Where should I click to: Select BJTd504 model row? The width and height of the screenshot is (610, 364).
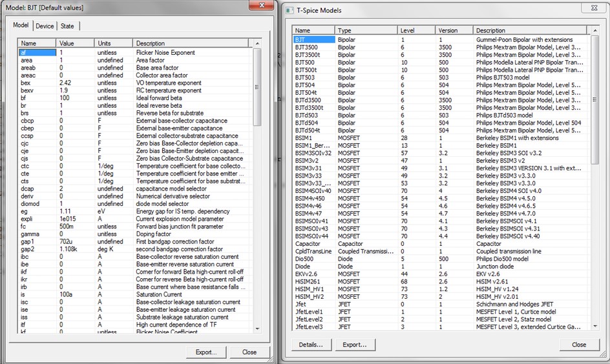(441, 123)
